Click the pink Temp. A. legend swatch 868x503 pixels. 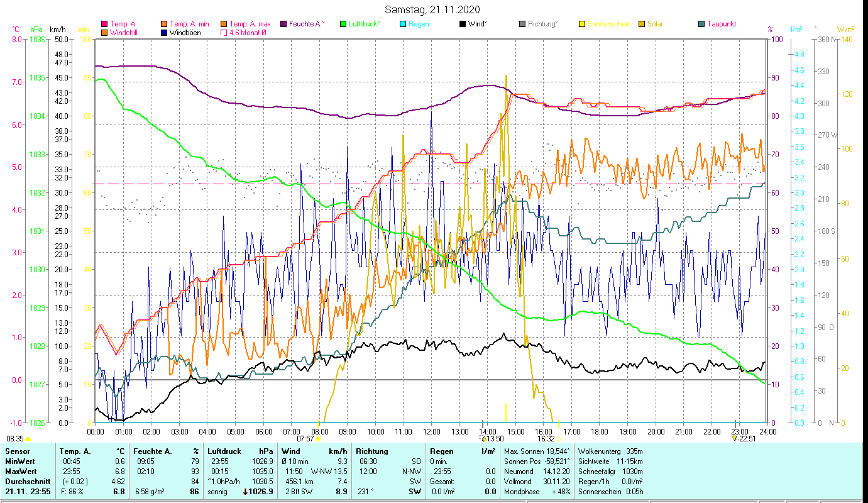click(104, 24)
